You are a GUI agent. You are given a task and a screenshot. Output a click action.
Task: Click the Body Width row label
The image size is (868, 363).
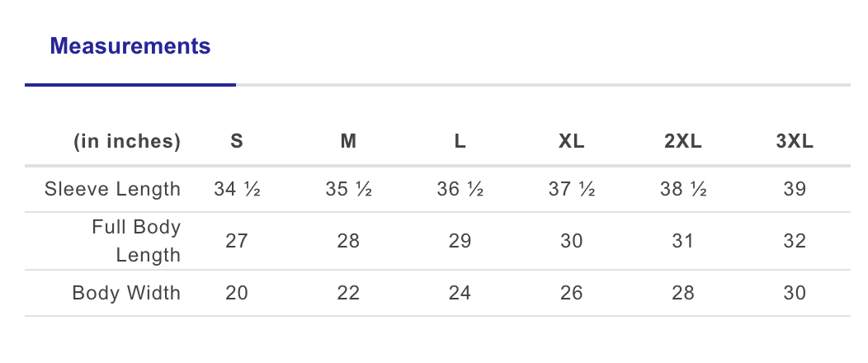click(126, 293)
